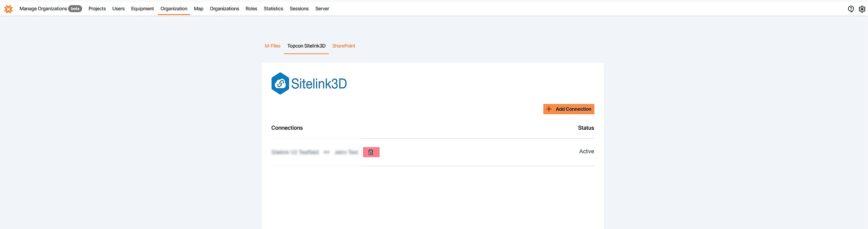
Task: Select the Topcon Sitelink3D tab
Action: coord(307,46)
